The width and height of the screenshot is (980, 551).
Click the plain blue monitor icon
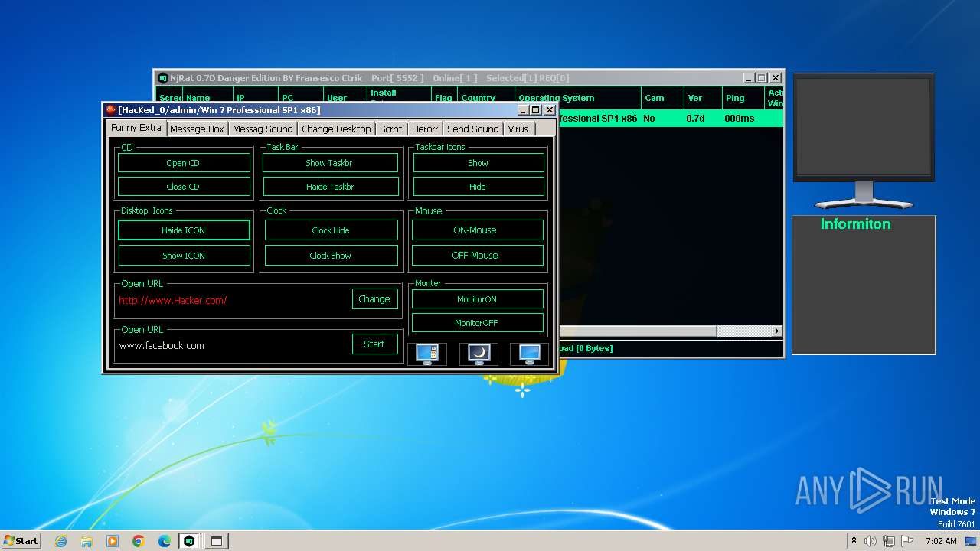coord(529,354)
